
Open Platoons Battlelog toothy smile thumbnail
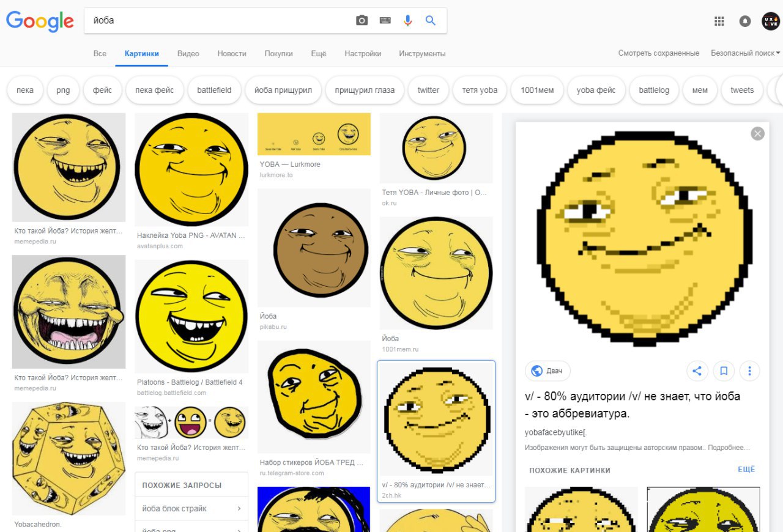(x=191, y=316)
